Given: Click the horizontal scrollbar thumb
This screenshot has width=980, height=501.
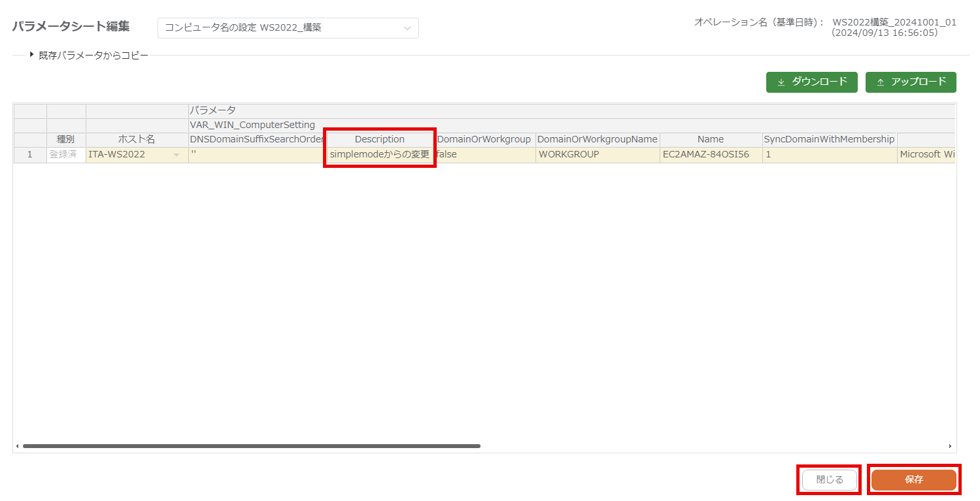Looking at the screenshot, I should point(251,446).
